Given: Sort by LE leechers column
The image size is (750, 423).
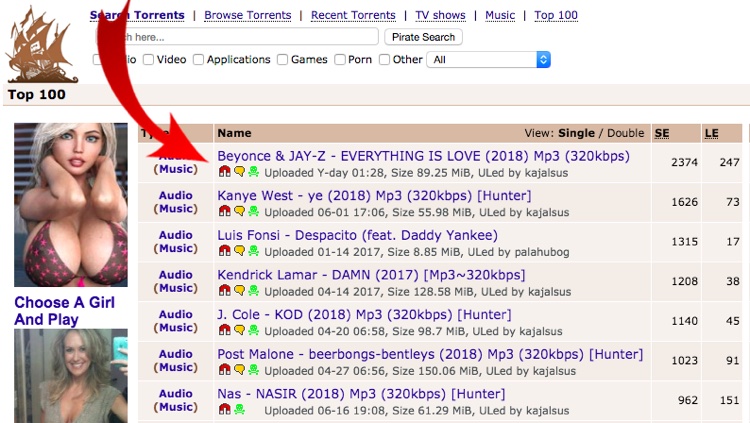Looking at the screenshot, I should pos(711,134).
